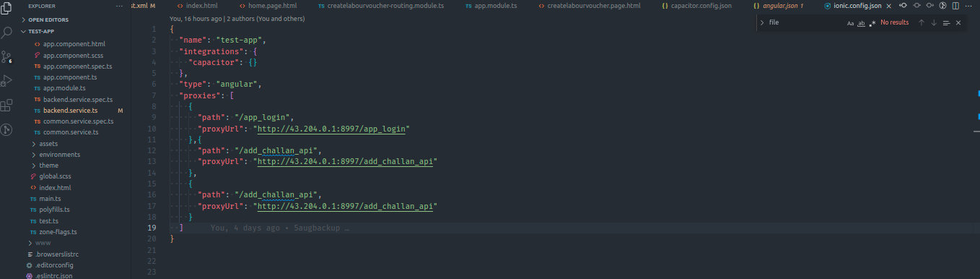Open the Source Control view with the 6 badge
Image resolution: width=980 pixels, height=279 pixels.
pos(6,57)
